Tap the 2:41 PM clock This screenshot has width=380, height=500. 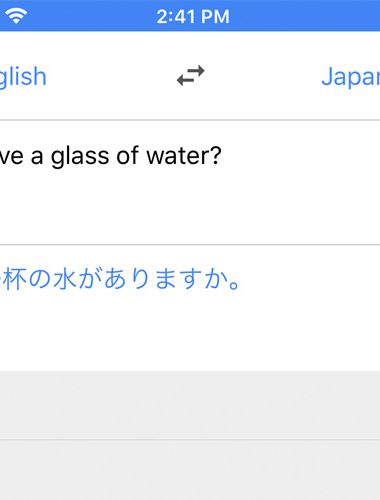193,16
